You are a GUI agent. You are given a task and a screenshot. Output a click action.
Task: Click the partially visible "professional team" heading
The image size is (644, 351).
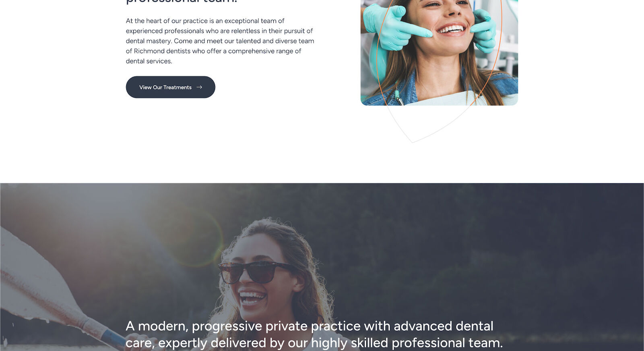pyautogui.click(x=182, y=1)
